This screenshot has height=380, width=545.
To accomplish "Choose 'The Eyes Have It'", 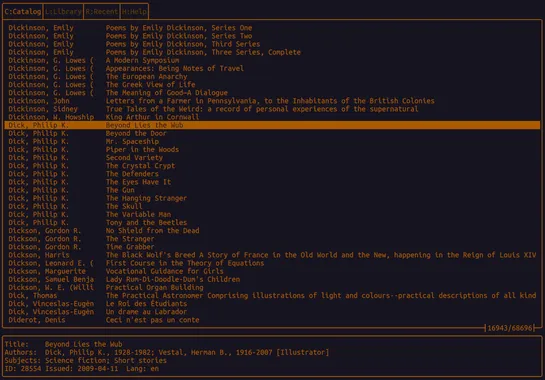I will [x=272, y=182].
